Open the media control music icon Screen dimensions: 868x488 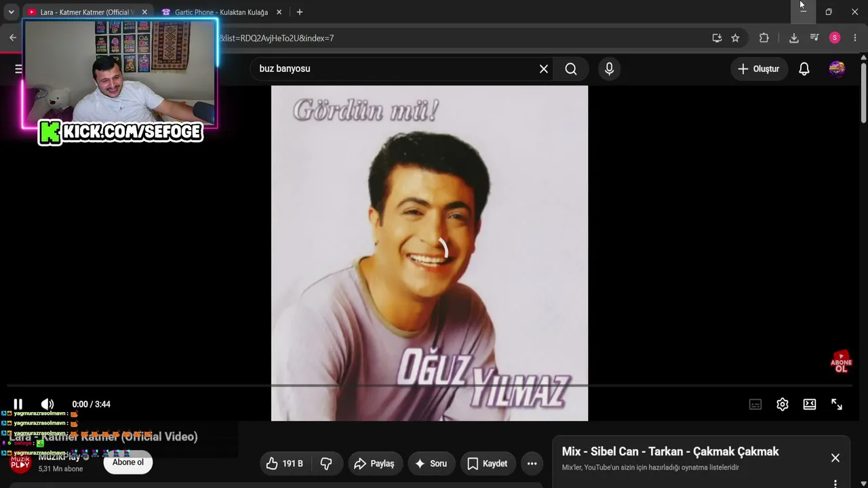(x=814, y=38)
